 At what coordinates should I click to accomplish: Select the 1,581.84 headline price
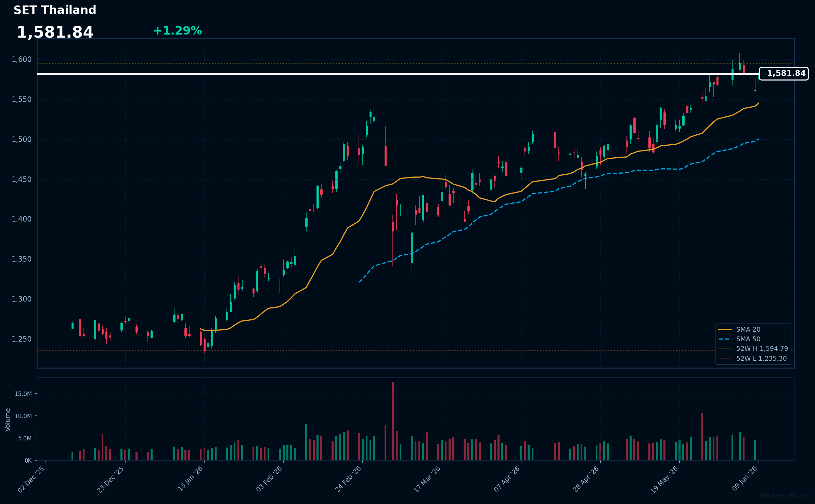[55, 32]
